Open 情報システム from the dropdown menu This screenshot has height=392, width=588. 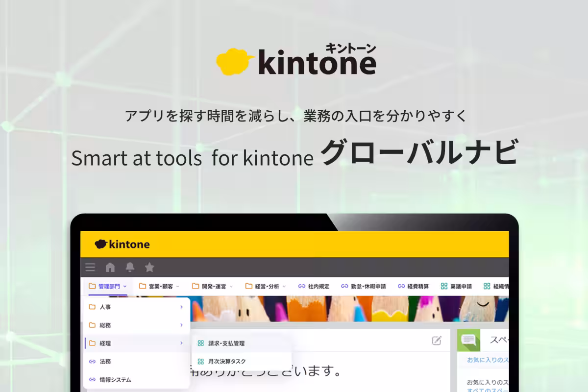pos(136,379)
